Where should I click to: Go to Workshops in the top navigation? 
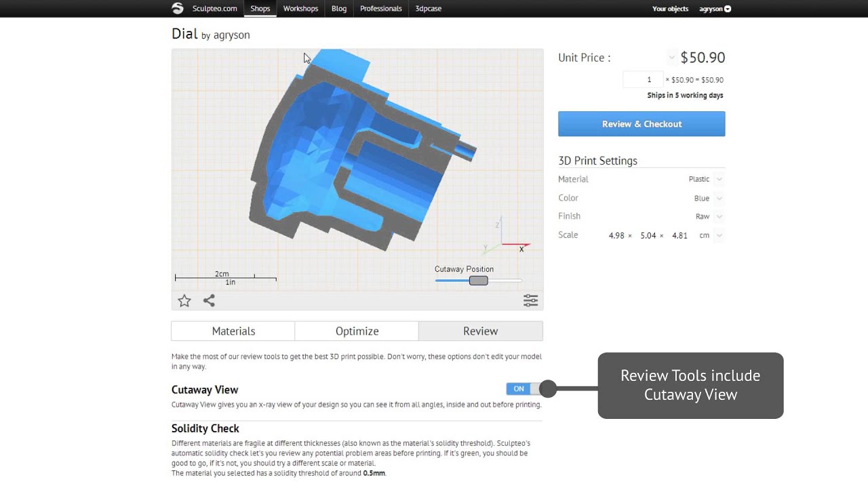tap(300, 9)
